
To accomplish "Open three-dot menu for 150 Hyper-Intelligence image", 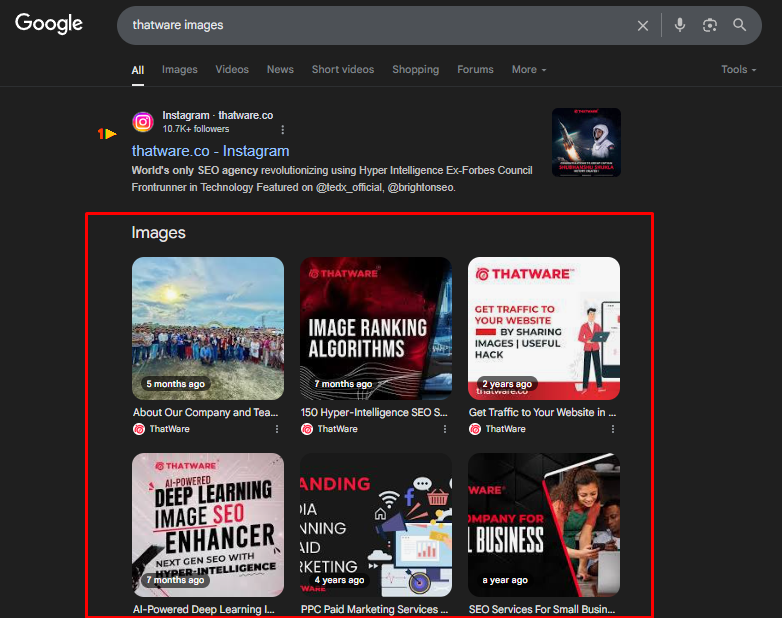I will click(x=445, y=429).
